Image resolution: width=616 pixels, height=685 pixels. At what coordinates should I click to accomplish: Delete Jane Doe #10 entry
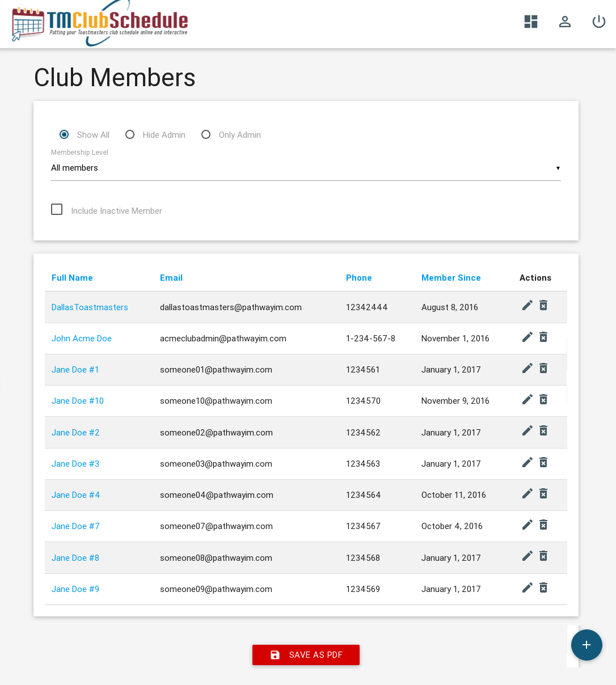(x=543, y=400)
